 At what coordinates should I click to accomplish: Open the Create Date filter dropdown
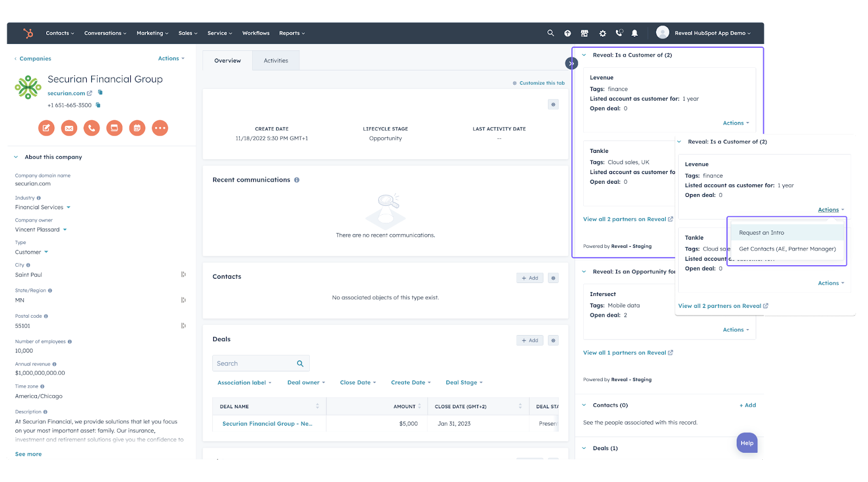(x=411, y=383)
